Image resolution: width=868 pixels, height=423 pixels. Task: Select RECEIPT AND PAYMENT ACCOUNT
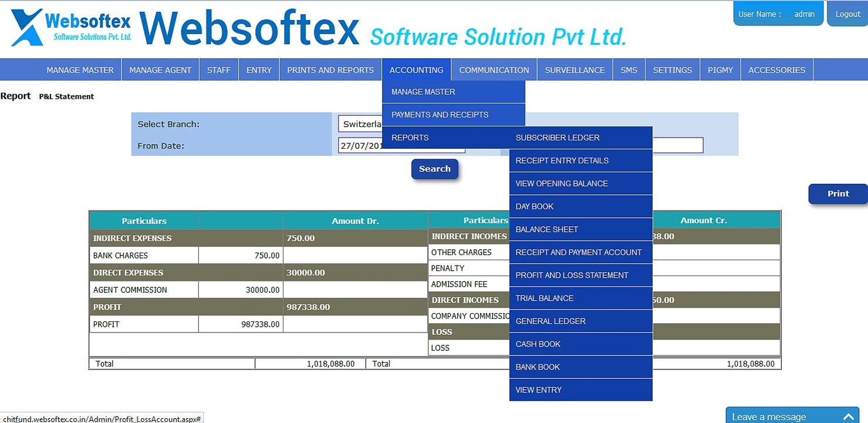(581, 252)
